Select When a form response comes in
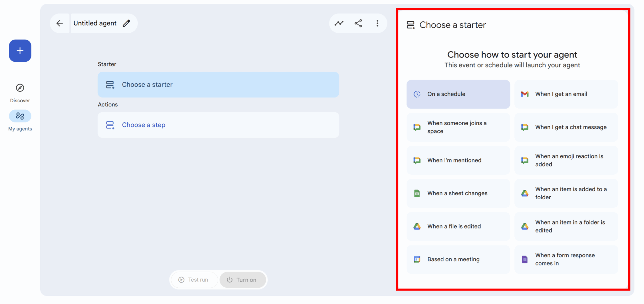Viewport: 644px width, 304px height. pos(566,259)
